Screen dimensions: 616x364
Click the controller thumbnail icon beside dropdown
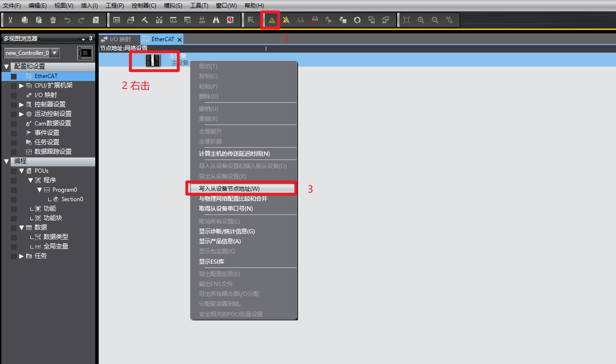pyautogui.click(x=85, y=53)
